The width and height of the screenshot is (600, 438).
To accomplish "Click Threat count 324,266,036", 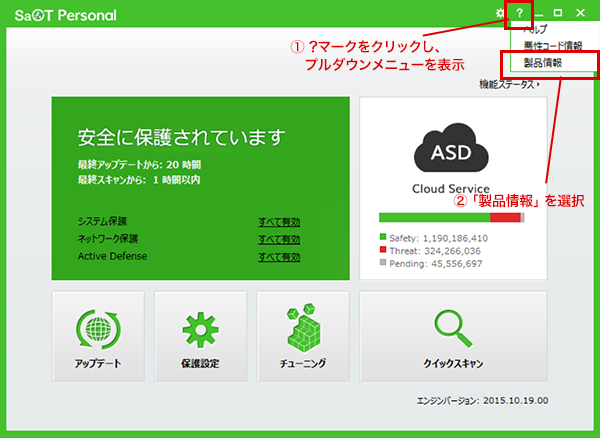I will 452,251.
